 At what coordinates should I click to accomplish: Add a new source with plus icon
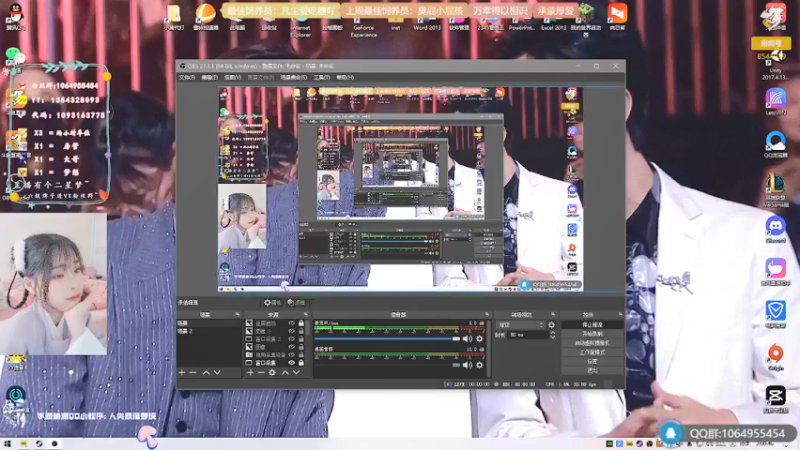pos(250,373)
